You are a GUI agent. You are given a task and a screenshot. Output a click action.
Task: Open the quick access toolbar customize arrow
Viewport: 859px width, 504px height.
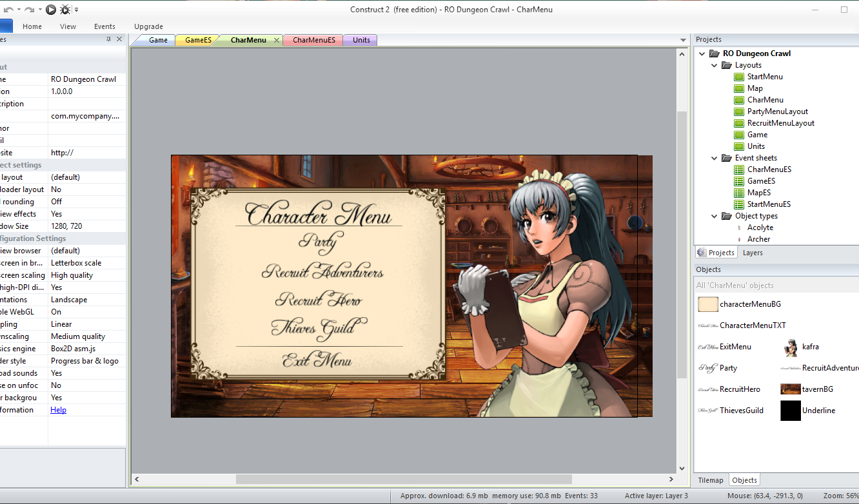[77, 10]
